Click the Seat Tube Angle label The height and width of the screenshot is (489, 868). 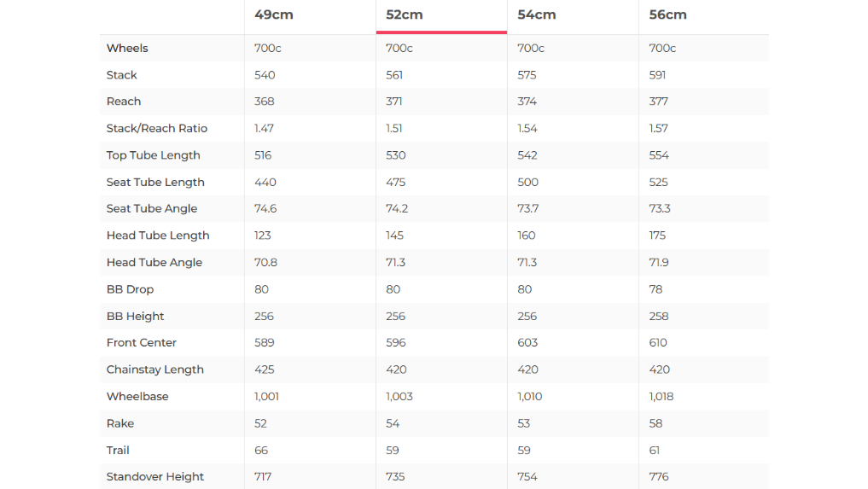tap(152, 208)
